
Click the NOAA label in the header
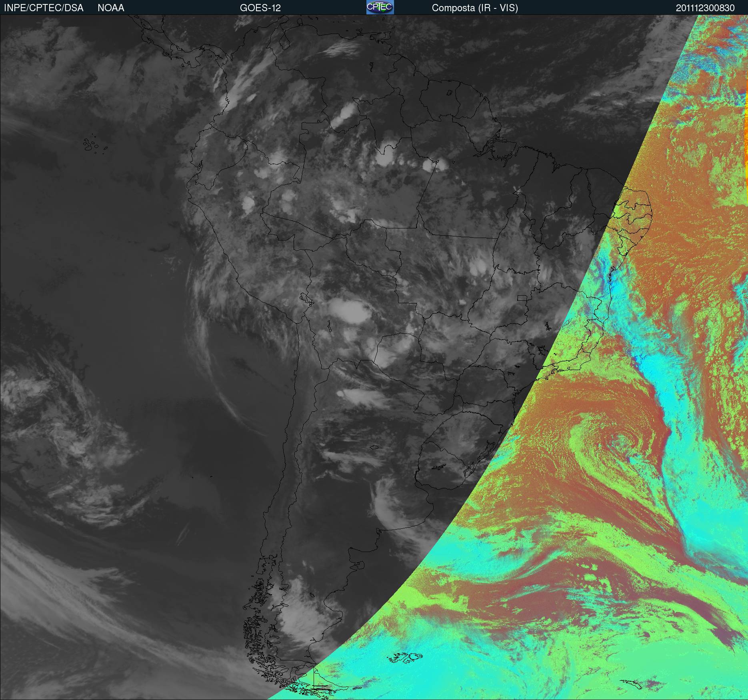(x=111, y=8)
